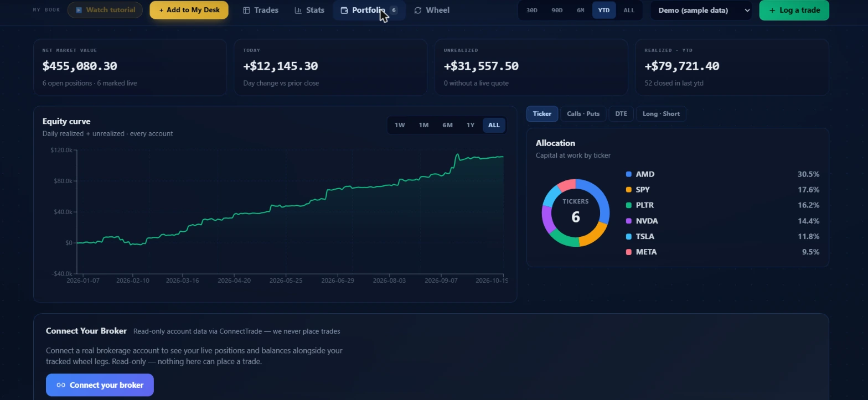The image size is (868, 400).
Task: Click the Realized YTD card
Action: 732,67
